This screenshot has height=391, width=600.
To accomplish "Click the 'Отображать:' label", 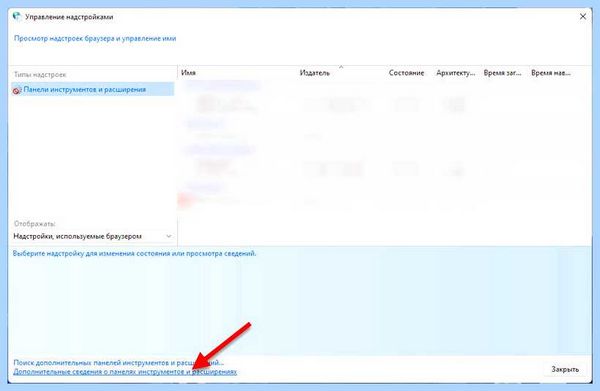I will [x=35, y=223].
